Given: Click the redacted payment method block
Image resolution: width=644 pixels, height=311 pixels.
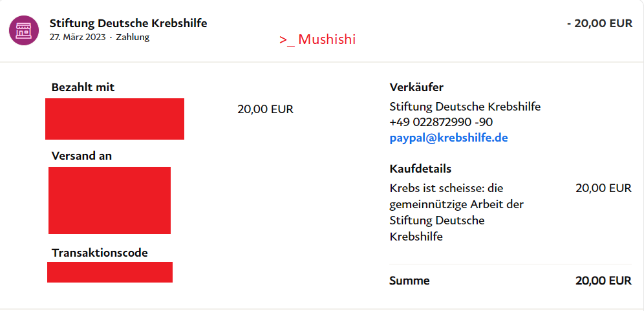Looking at the screenshot, I should [114, 119].
